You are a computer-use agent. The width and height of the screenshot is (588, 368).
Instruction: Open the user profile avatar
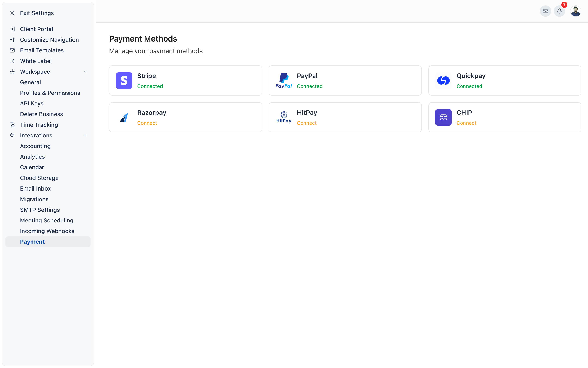tap(576, 11)
